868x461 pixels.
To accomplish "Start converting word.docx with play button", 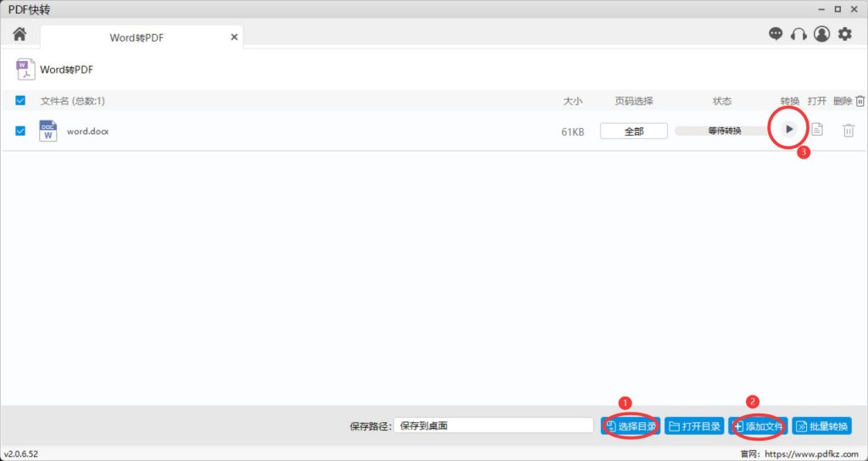I will pos(789,129).
